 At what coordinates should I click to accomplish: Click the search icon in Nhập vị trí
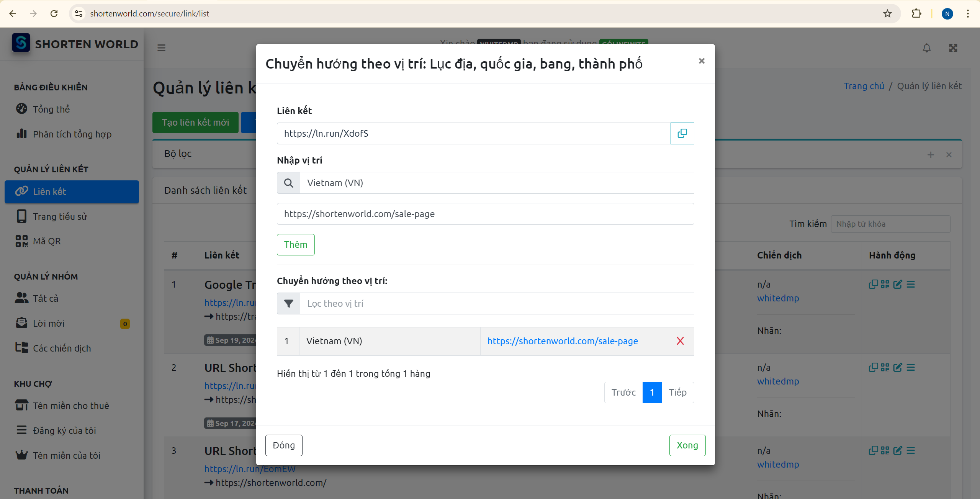[x=288, y=183]
